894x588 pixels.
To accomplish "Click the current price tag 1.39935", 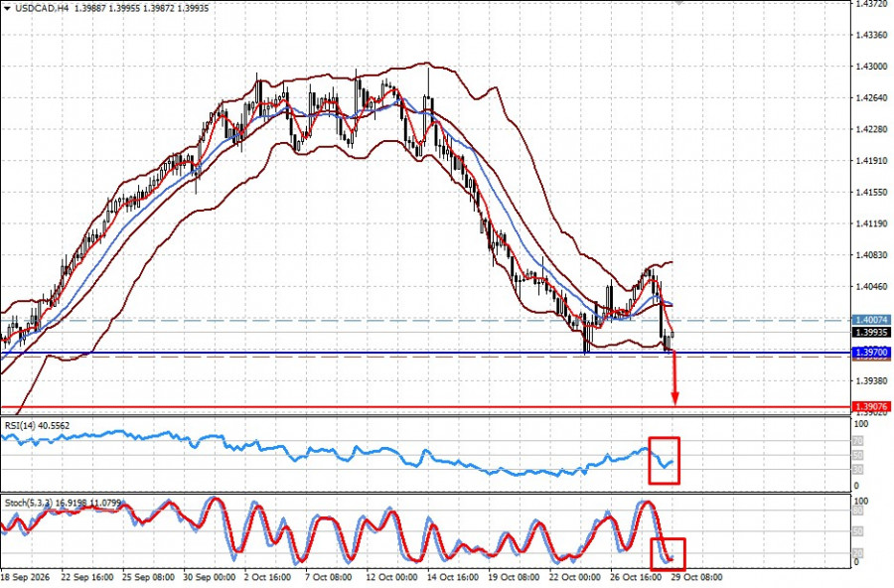I will coord(871,332).
